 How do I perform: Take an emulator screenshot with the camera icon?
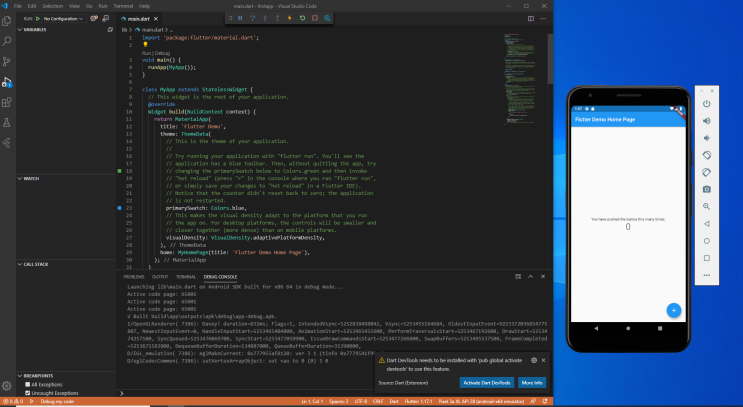tap(707, 189)
